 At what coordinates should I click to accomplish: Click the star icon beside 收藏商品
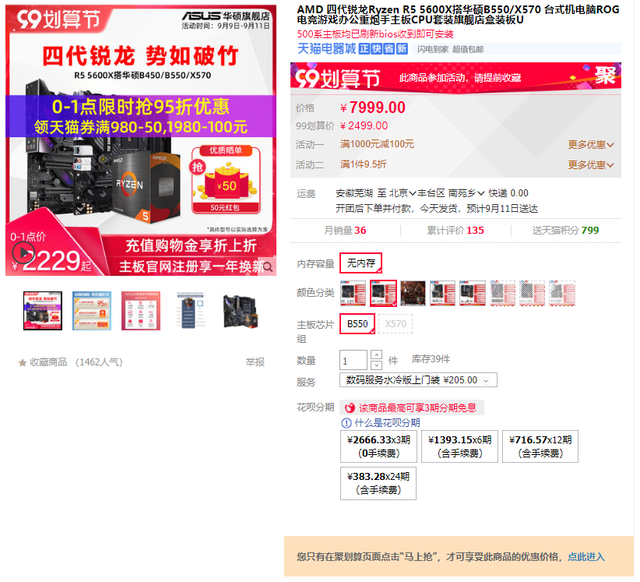coord(22,363)
